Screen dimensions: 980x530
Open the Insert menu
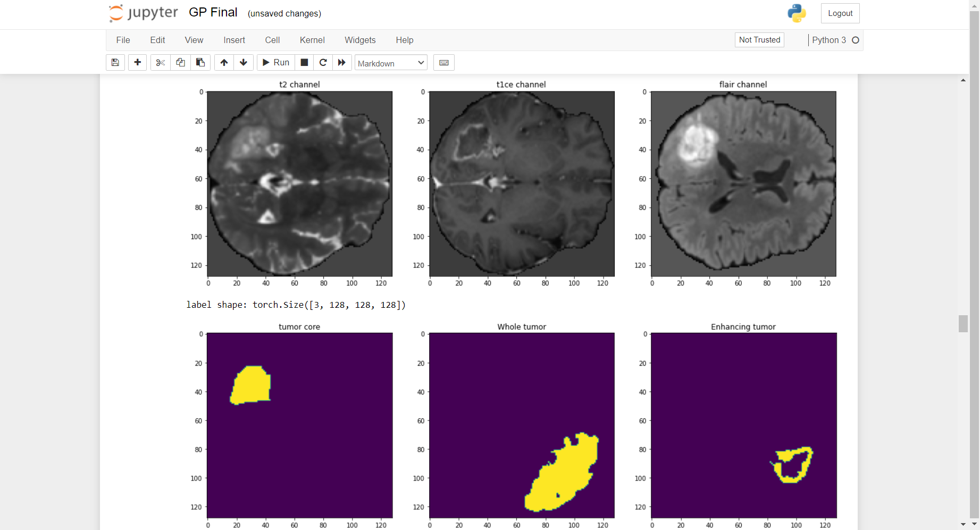tap(234, 40)
